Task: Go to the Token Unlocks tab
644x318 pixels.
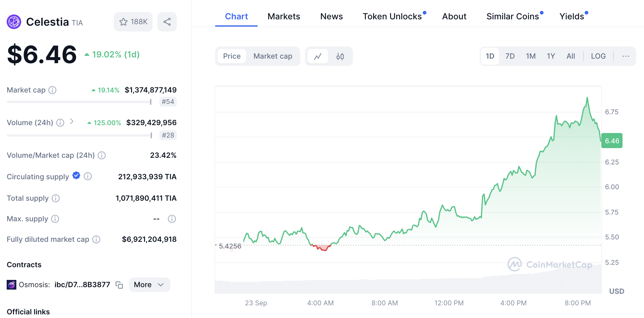Action: (x=393, y=16)
